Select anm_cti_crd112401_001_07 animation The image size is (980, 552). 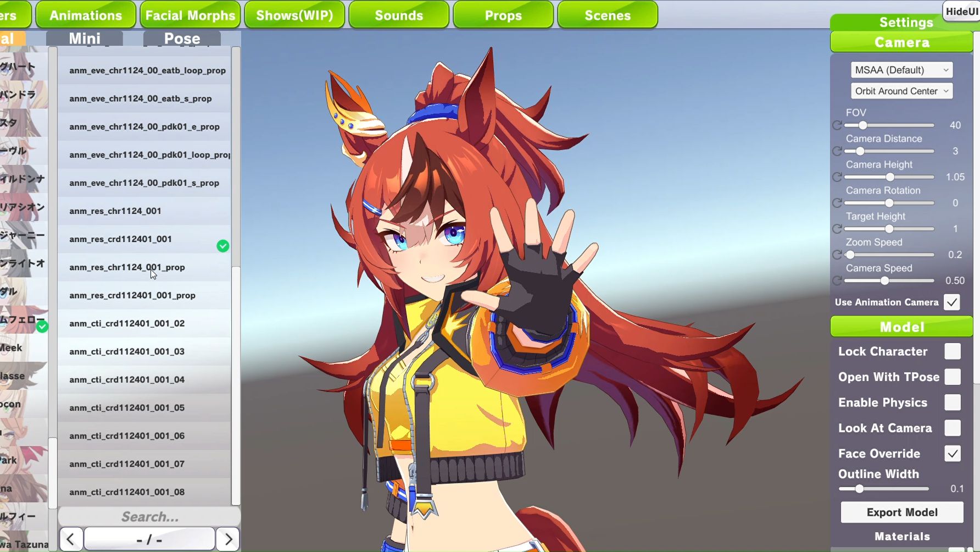[144, 463]
